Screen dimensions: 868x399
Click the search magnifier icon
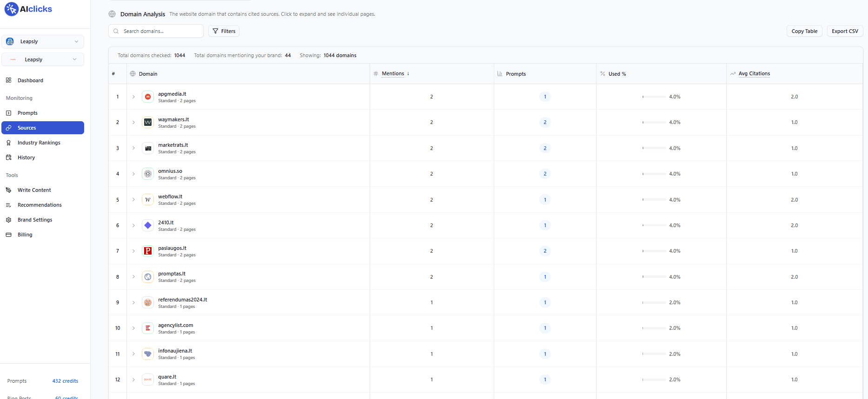pyautogui.click(x=116, y=31)
